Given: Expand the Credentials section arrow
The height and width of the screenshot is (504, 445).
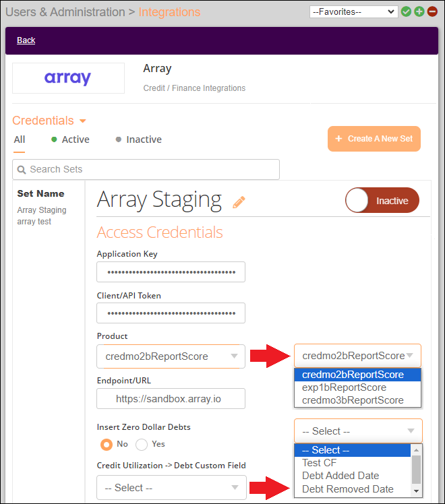Looking at the screenshot, I should click(x=83, y=121).
